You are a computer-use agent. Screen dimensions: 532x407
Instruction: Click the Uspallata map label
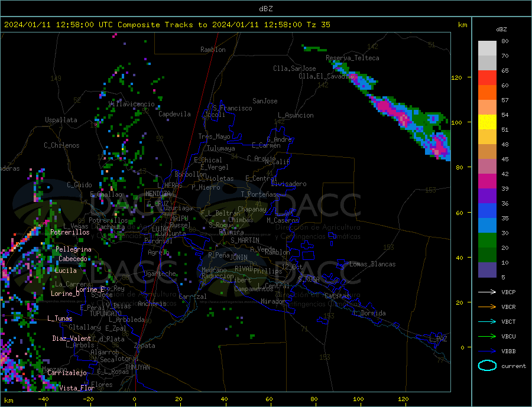pos(61,120)
